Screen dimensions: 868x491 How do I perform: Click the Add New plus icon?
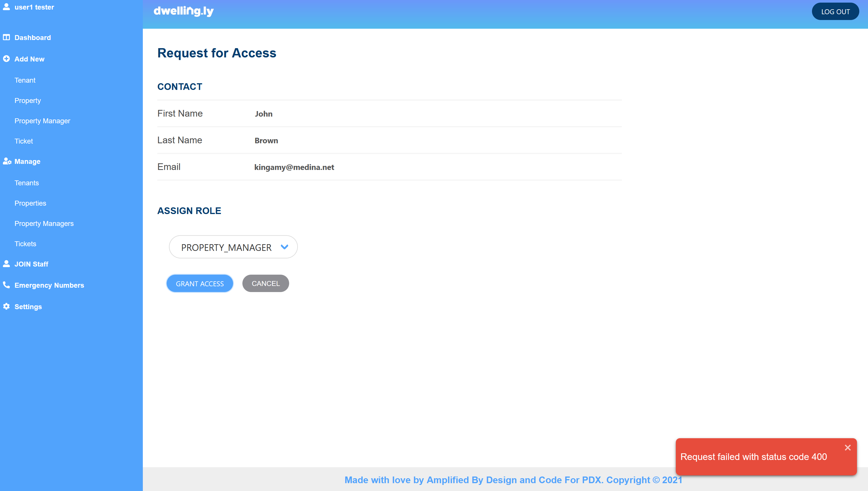coord(6,59)
